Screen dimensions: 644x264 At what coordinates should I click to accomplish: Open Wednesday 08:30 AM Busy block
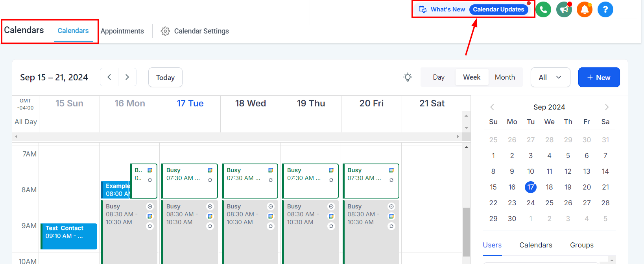pos(250,232)
